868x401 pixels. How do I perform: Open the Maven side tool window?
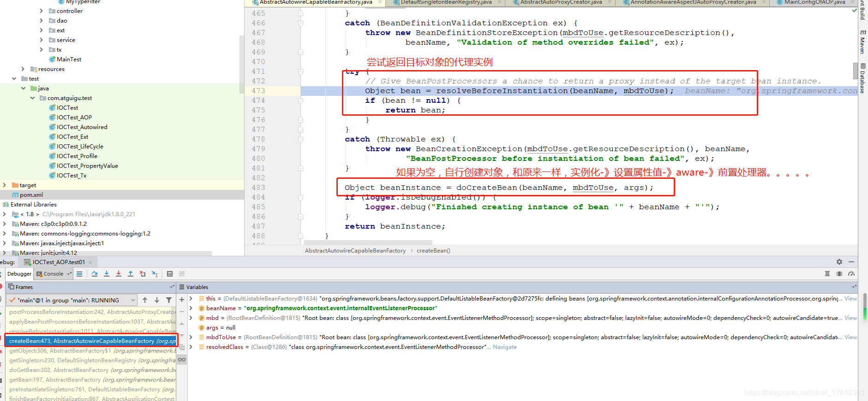pyautogui.click(x=862, y=42)
